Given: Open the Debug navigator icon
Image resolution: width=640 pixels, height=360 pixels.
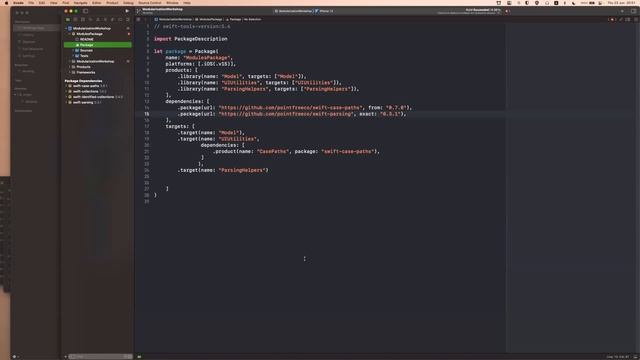Looking at the screenshot, I should [113, 19].
